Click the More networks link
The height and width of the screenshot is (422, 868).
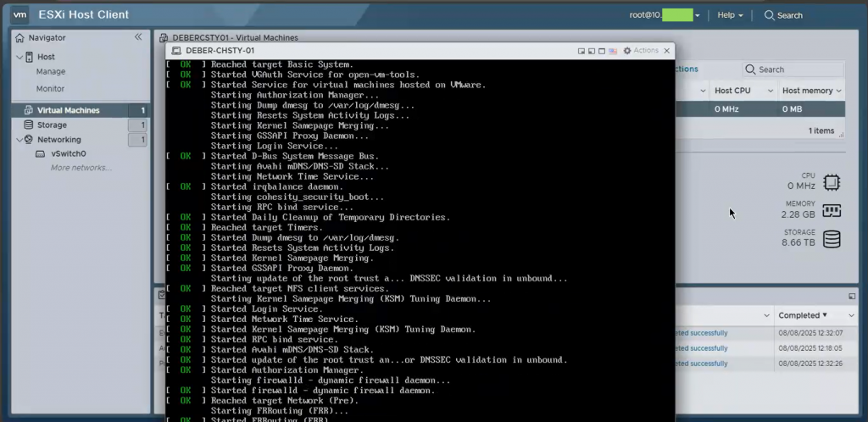[81, 168]
